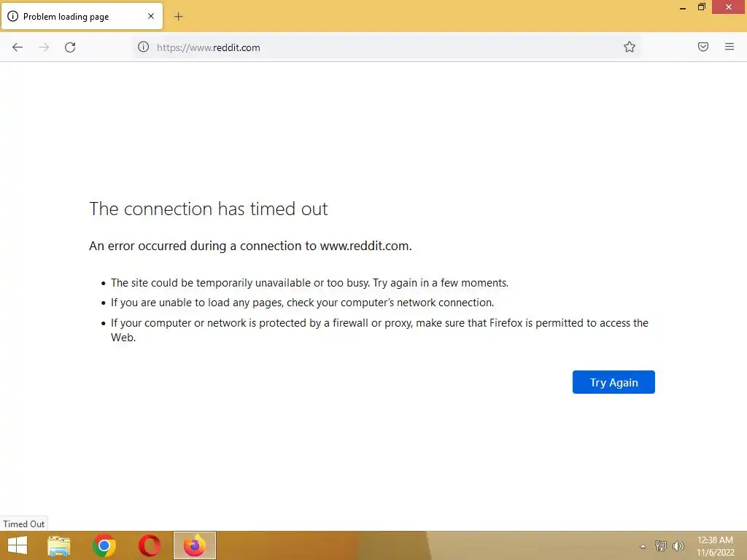Open the Windows Start menu
747x560 pixels.
18,545
